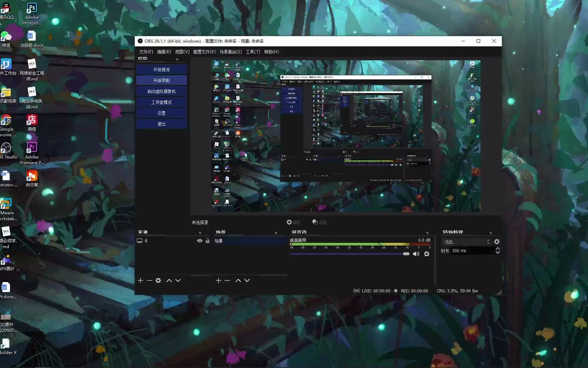The height and width of the screenshot is (368, 588).
Task: Remove scene with minus icon
Action: click(x=227, y=280)
